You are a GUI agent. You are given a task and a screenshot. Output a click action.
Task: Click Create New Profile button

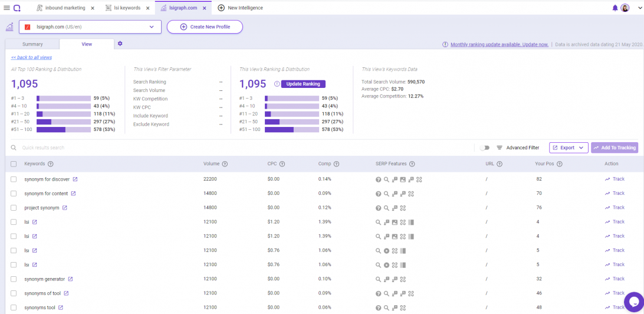(x=205, y=27)
